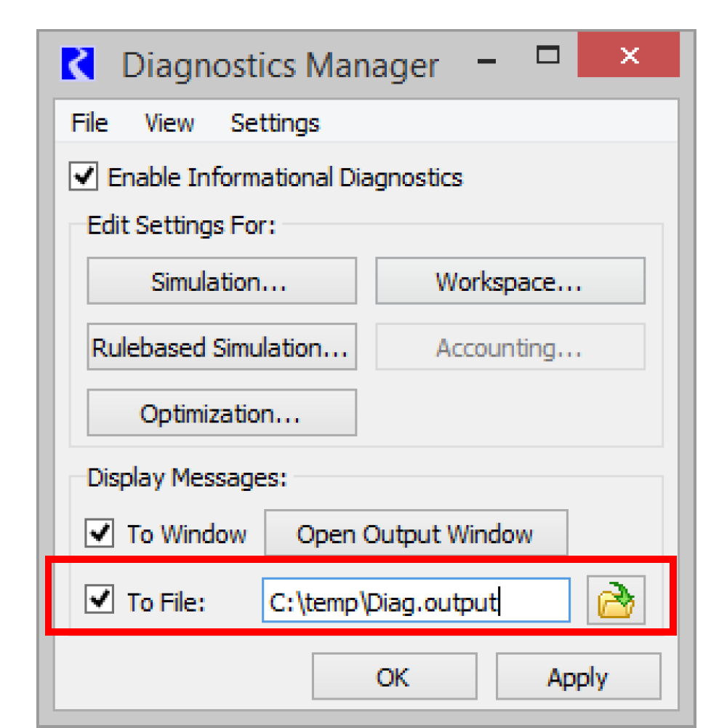Click into the Diag.output file path field

(415, 601)
